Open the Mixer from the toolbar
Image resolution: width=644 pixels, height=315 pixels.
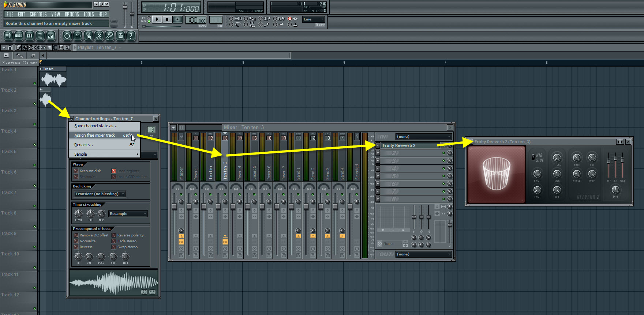point(50,36)
